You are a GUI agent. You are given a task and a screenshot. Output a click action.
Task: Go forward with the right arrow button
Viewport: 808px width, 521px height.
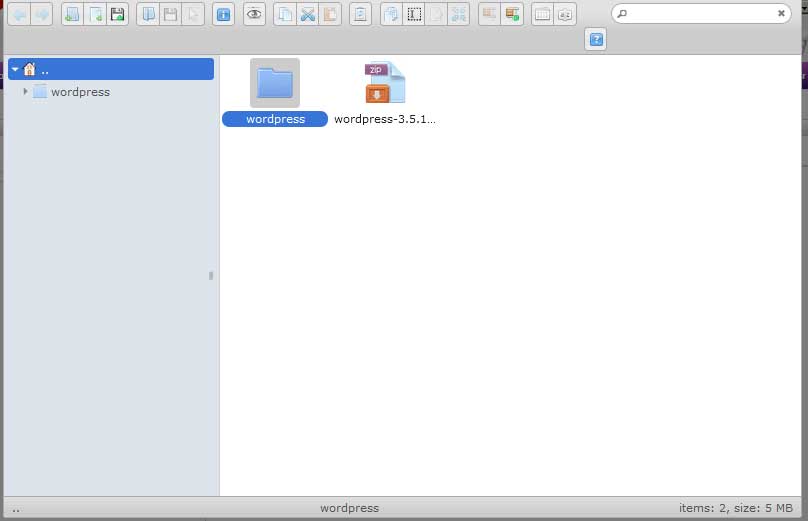pyautogui.click(x=42, y=14)
